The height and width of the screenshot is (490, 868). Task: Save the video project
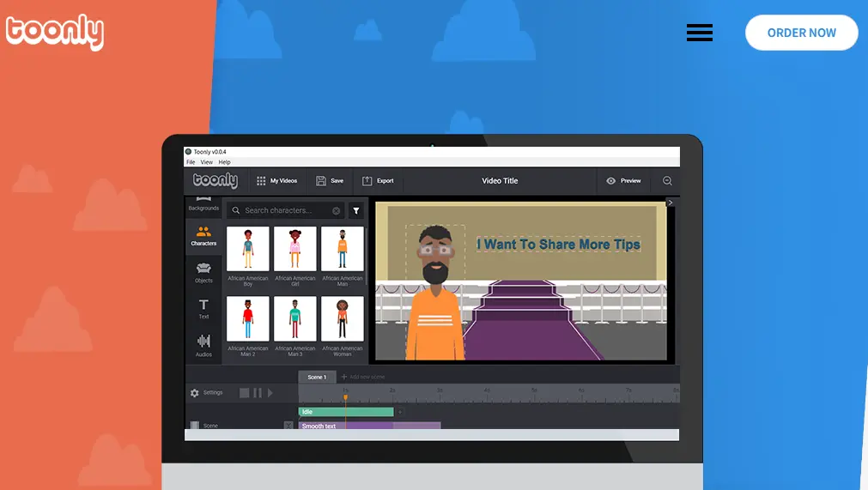(330, 181)
